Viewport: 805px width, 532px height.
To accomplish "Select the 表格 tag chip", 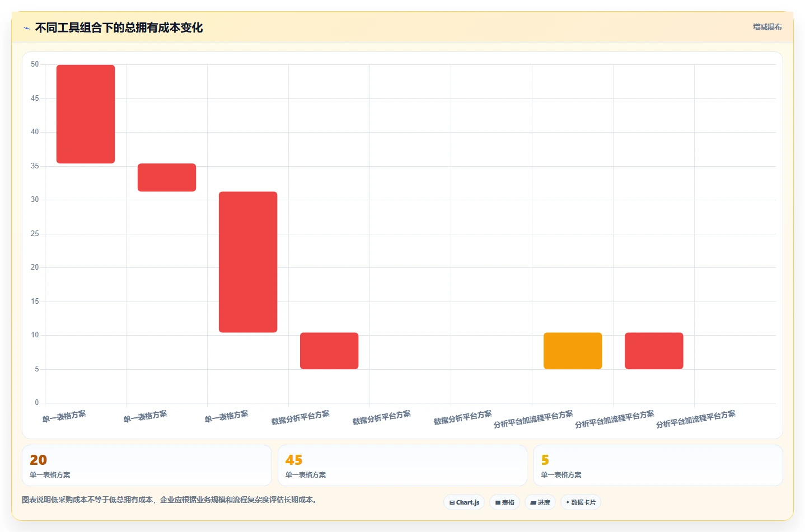I will (505, 502).
